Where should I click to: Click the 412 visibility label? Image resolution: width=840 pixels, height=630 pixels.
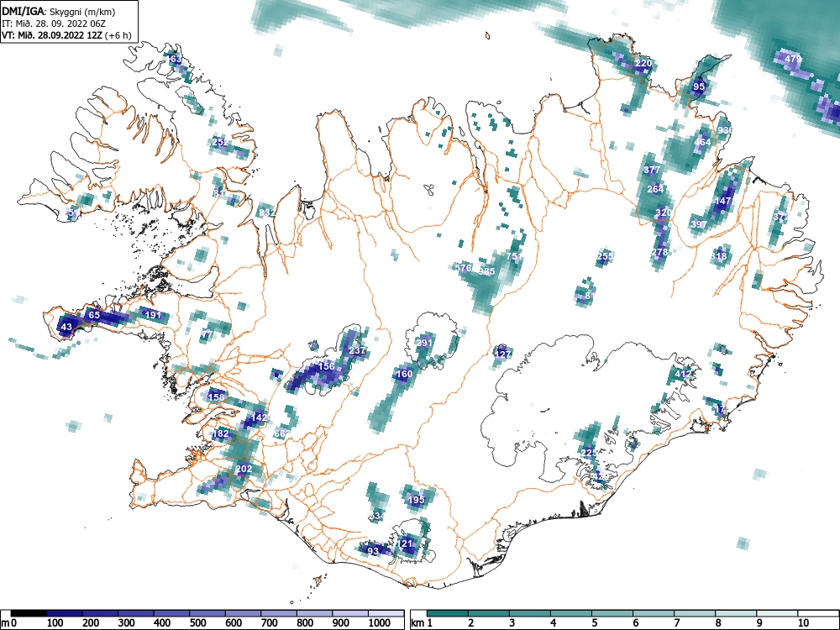[x=684, y=374]
